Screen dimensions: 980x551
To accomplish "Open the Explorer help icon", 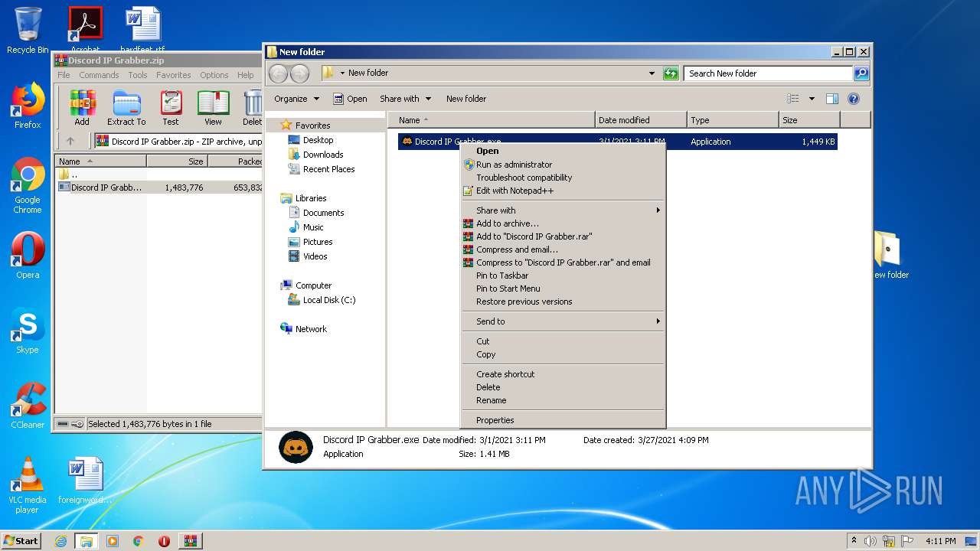I will (x=854, y=99).
